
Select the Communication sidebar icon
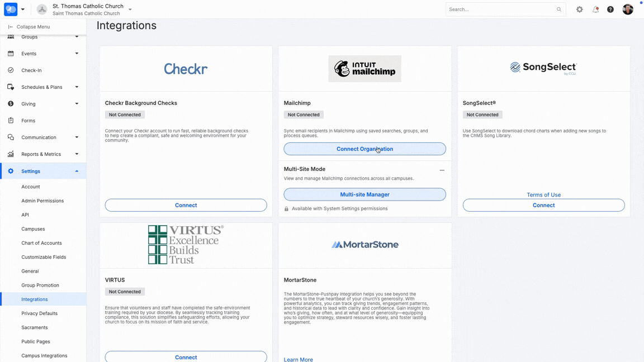pos(12,137)
